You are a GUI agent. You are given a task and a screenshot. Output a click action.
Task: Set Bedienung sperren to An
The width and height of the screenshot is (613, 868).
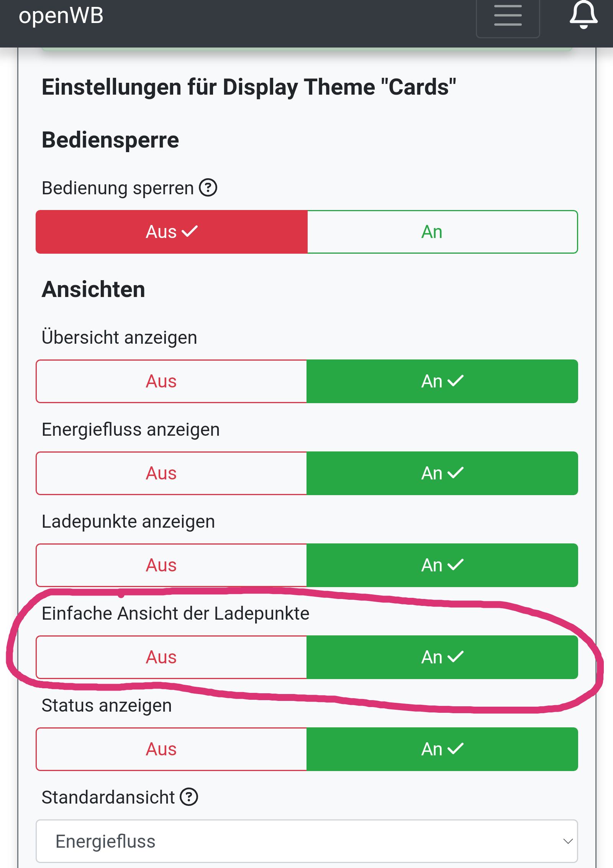coord(443,232)
